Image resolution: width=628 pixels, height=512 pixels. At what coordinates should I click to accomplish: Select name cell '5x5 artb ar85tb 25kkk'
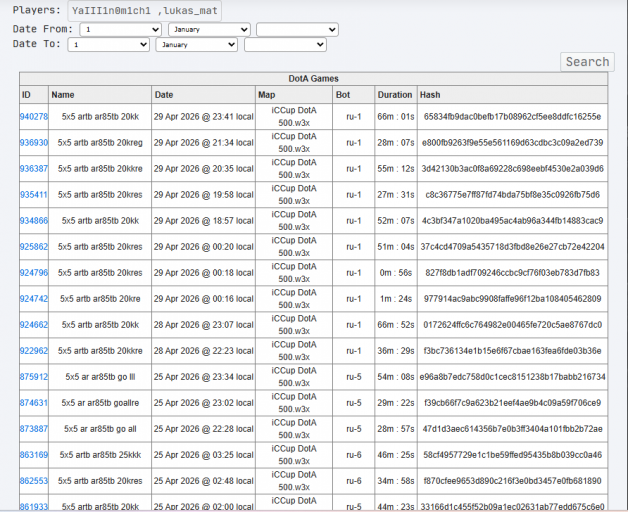coord(100,455)
